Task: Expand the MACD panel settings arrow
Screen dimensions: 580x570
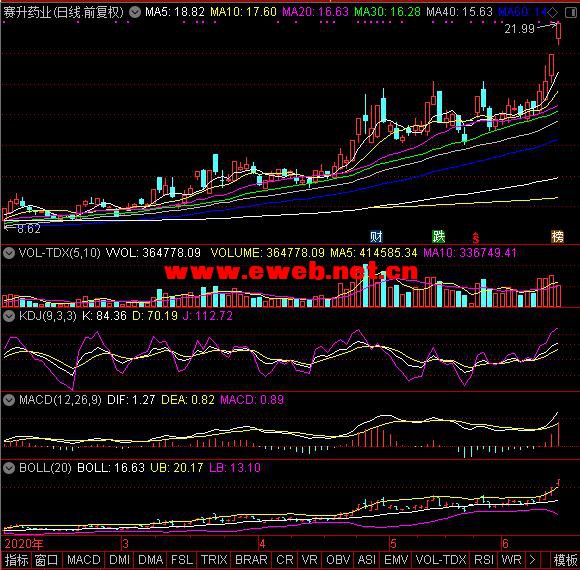Action: (9, 400)
